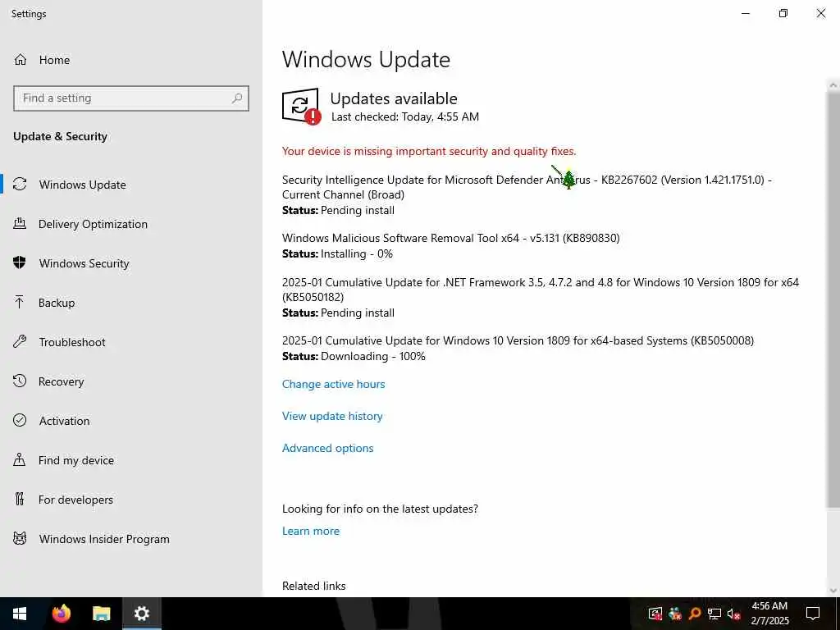Screen dimensions: 840x630
Task: Click the muted speaker volume tray icon
Action: [x=734, y=614]
